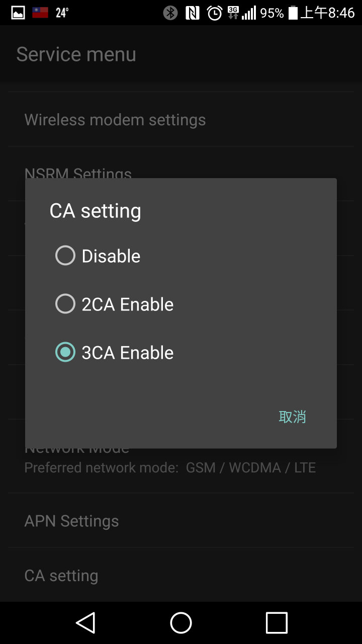Tap the Service menu title

click(x=76, y=54)
